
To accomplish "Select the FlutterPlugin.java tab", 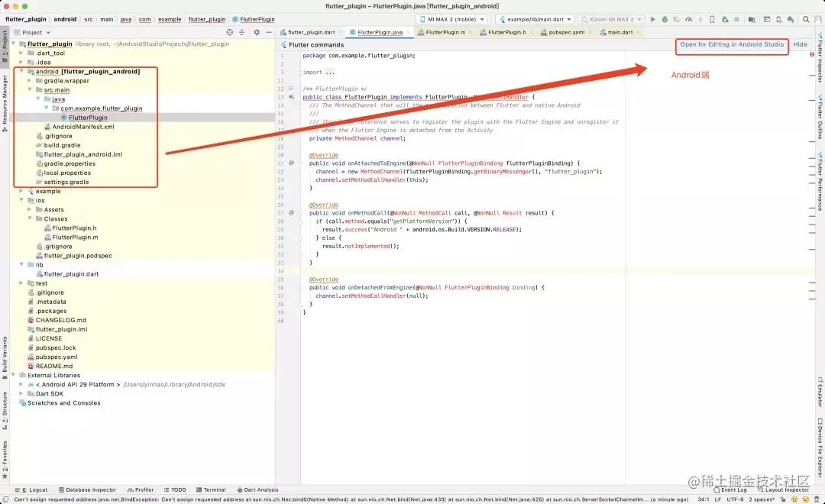I will pos(380,32).
